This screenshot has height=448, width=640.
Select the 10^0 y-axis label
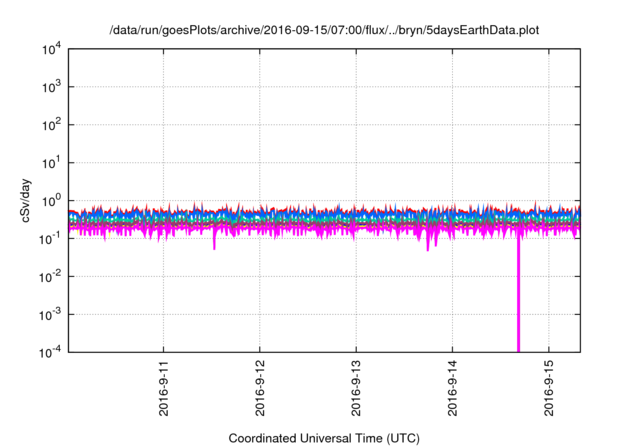coord(52,201)
